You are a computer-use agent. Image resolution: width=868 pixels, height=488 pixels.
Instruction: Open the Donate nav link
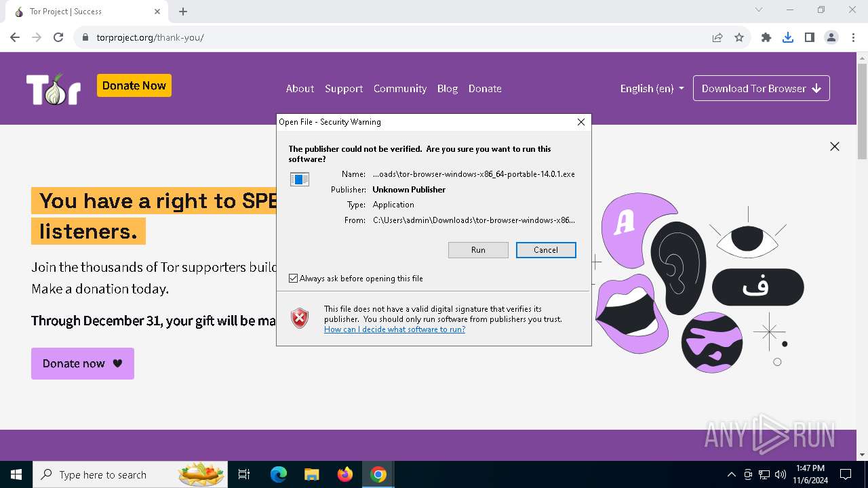(x=485, y=89)
